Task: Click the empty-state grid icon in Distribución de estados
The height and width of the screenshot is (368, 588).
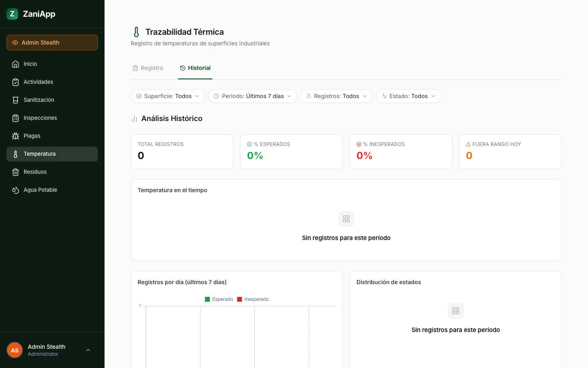Action: click(456, 311)
